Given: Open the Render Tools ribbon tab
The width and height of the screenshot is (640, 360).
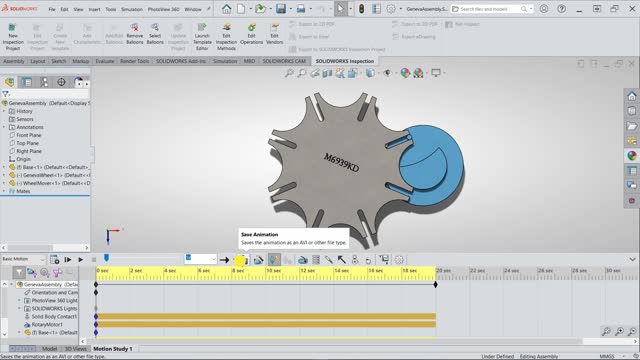Looking at the screenshot, I should pyautogui.click(x=134, y=61).
